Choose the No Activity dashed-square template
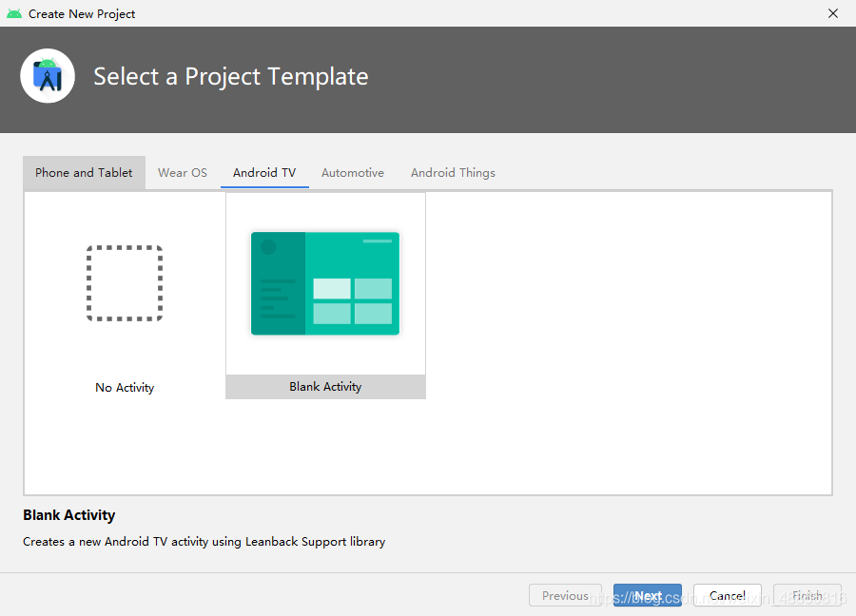 (125, 283)
